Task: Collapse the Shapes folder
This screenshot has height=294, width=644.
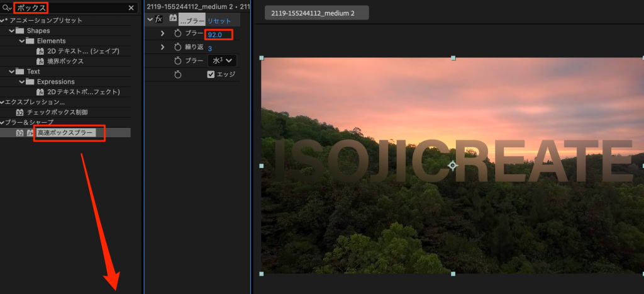Action: [x=12, y=31]
